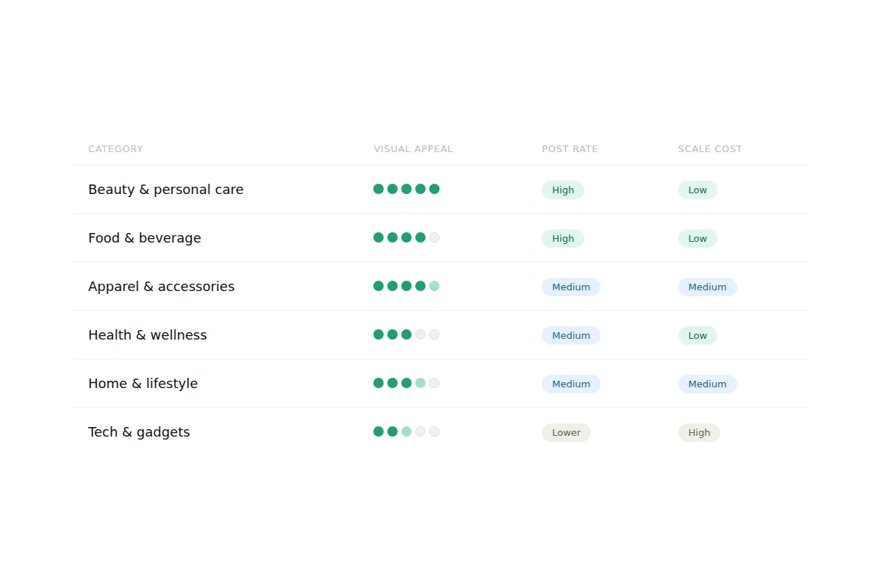This screenshot has width=882, height=588.
Task: Click the Lower badge in the Tech & gadgets row
Action: point(566,432)
